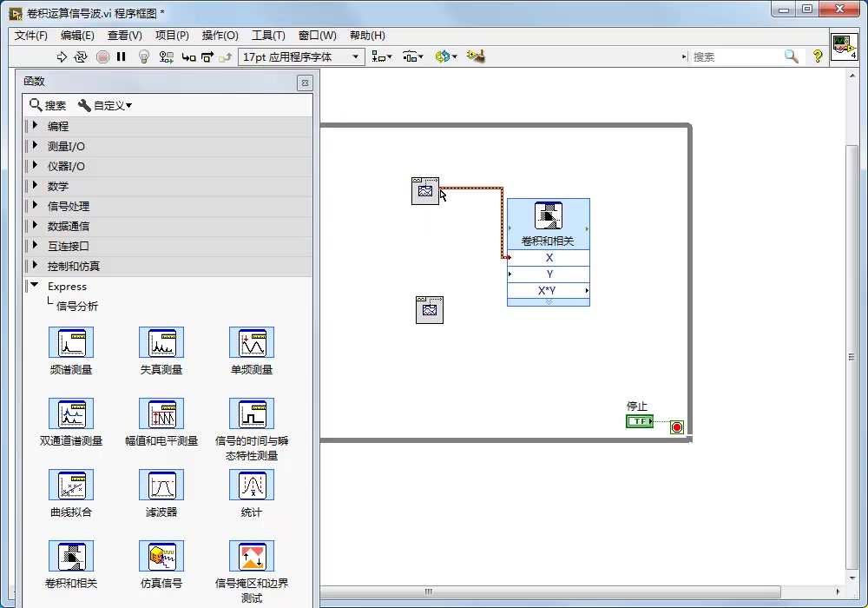Click the 自定义 customize button

tap(102, 105)
